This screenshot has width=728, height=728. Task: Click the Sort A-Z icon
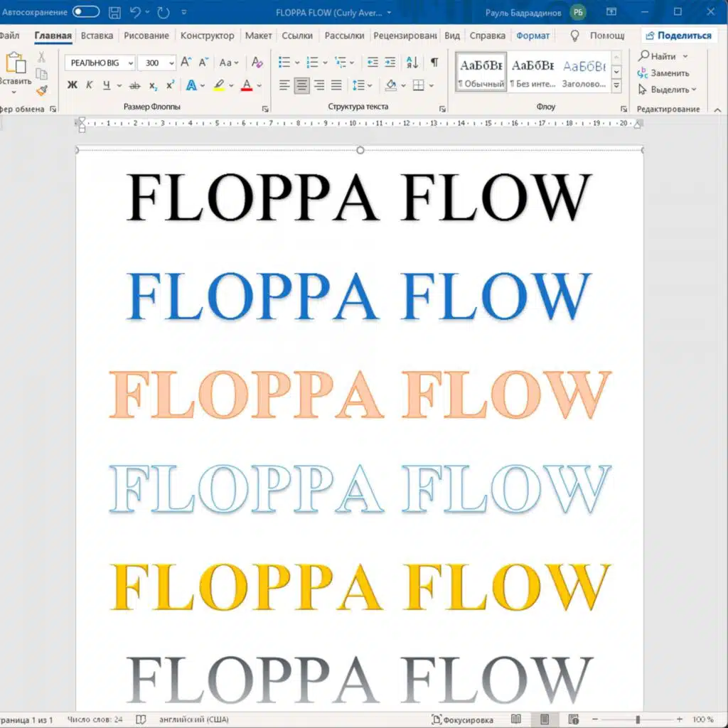tap(412, 63)
